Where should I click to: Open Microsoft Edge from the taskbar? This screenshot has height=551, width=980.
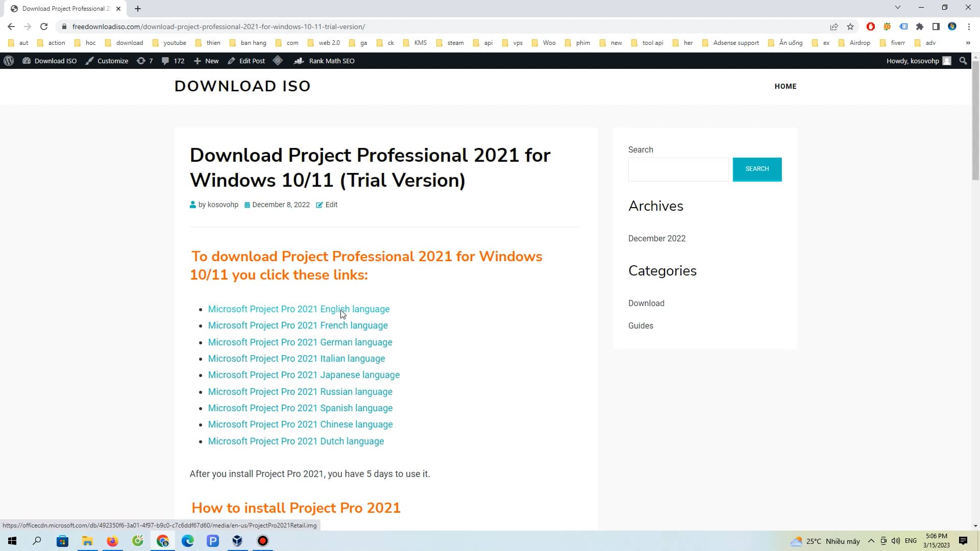(187, 541)
